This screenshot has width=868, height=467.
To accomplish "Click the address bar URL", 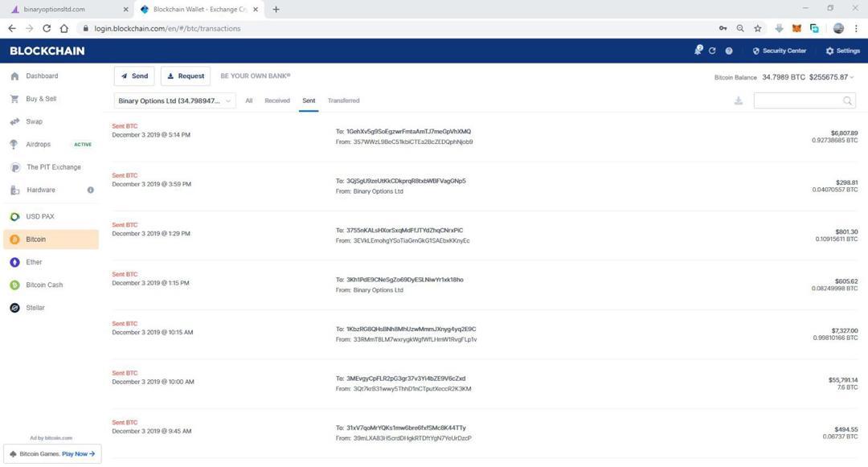I will (167, 28).
